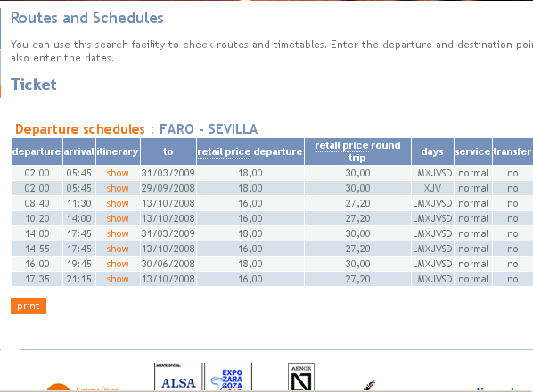533x392 pixels.
Task: Click the AENOR certification logo
Action: point(301,378)
